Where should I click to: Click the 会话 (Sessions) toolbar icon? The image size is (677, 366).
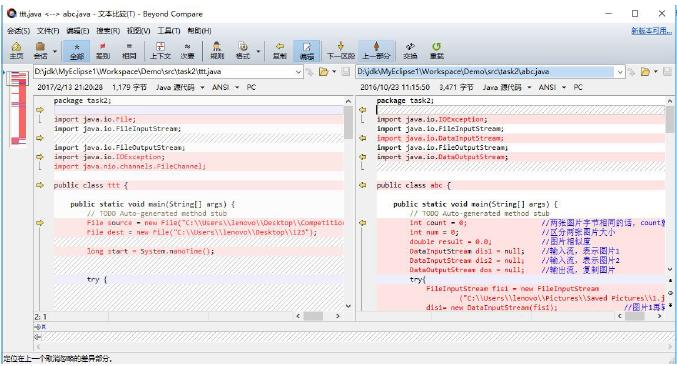click(x=40, y=50)
